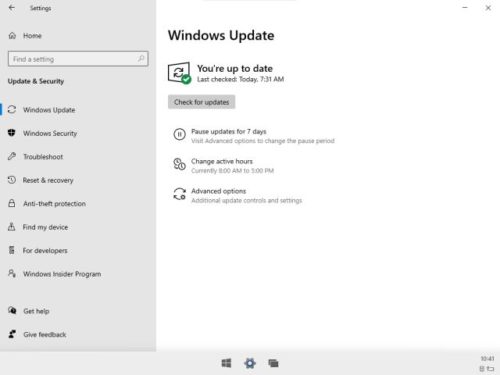
Task: Click Visit Advanced options to change pause period
Action: pyautogui.click(x=263, y=141)
